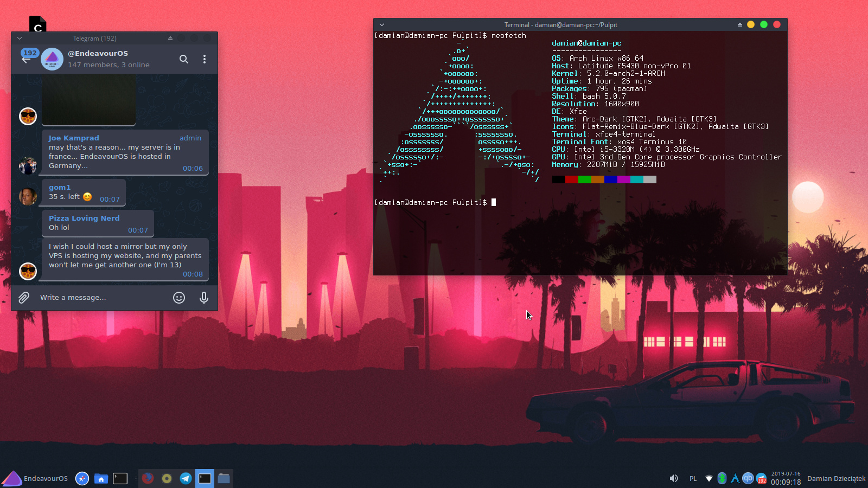Launch the web browser compass launcher
The image size is (868, 488).
82,478
